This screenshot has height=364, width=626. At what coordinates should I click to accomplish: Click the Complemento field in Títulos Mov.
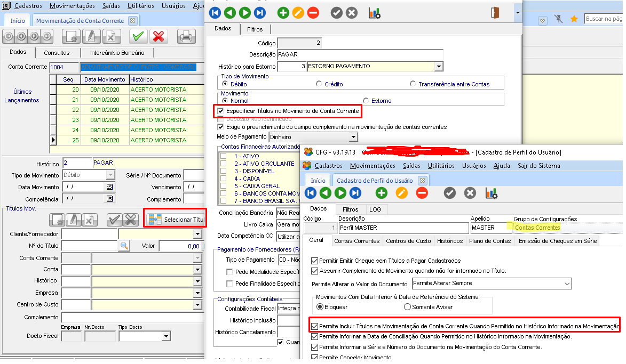(x=132, y=317)
